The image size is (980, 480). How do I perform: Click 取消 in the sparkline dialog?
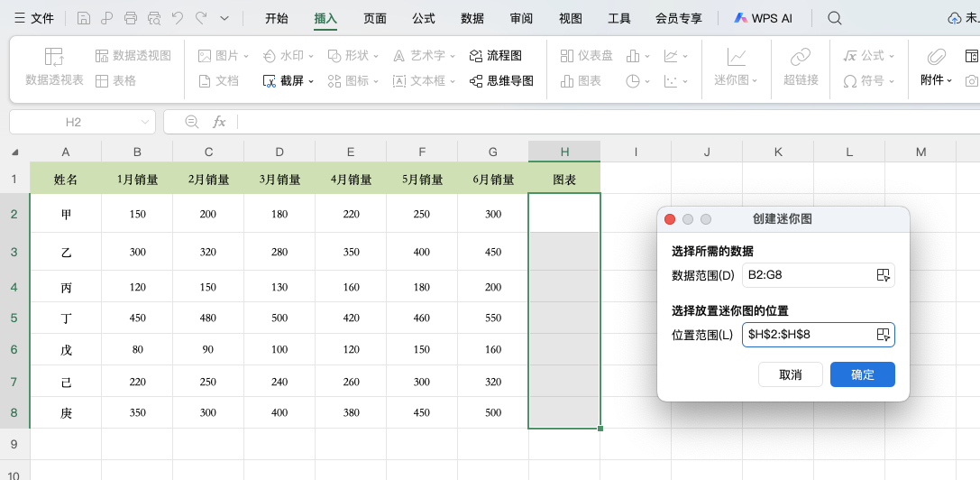click(791, 374)
